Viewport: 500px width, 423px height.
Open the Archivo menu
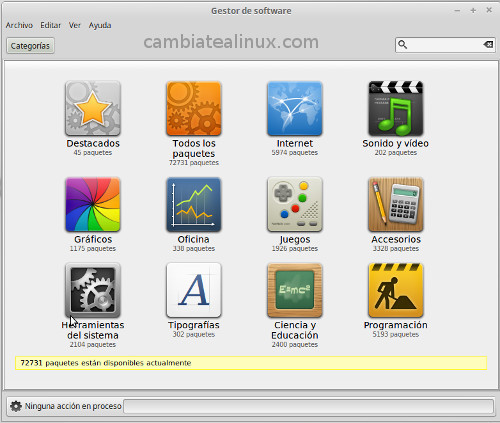19,25
